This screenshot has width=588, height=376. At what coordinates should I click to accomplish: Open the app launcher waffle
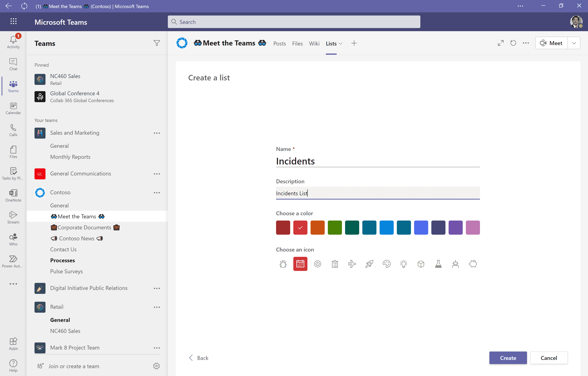pos(13,22)
